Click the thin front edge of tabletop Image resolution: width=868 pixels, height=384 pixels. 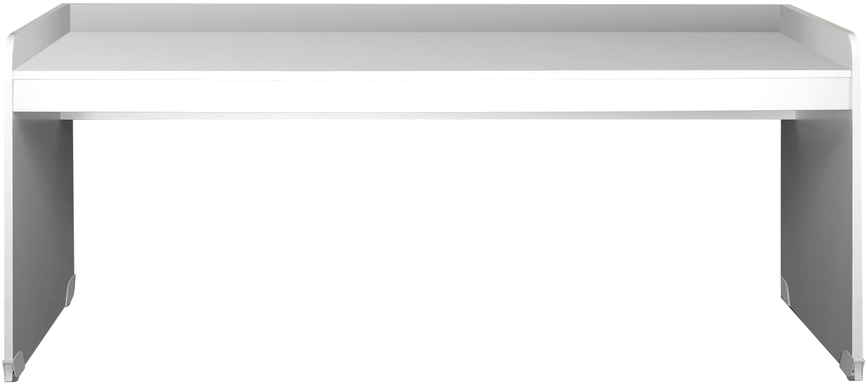[434, 75]
